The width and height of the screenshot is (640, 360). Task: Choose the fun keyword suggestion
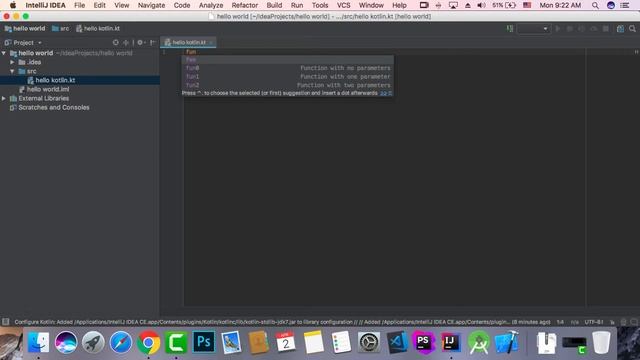pyautogui.click(x=288, y=60)
